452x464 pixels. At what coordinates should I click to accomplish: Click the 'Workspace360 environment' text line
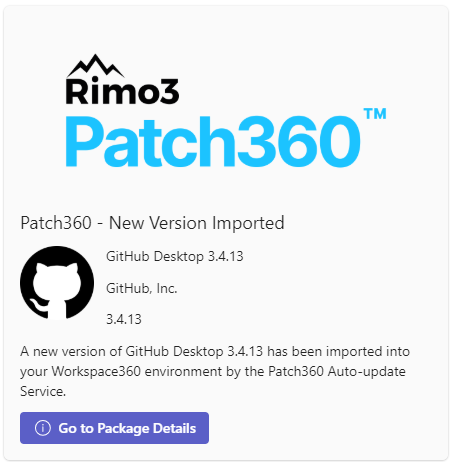[137, 372]
